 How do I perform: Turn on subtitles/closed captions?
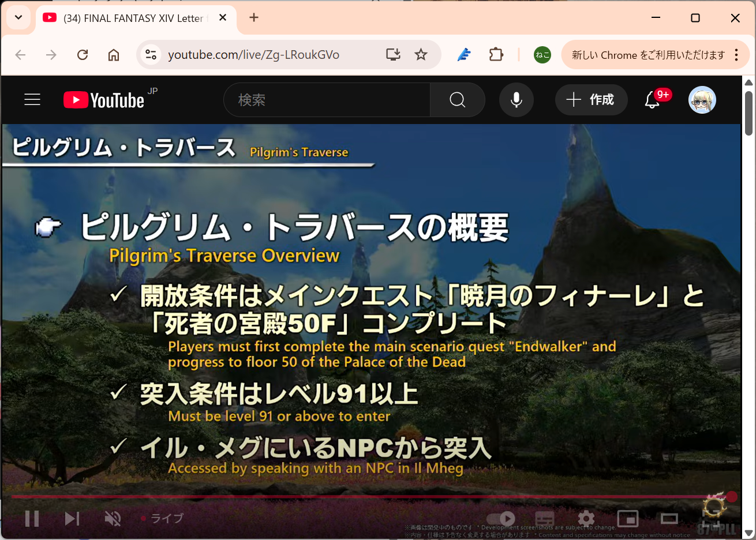(x=544, y=519)
